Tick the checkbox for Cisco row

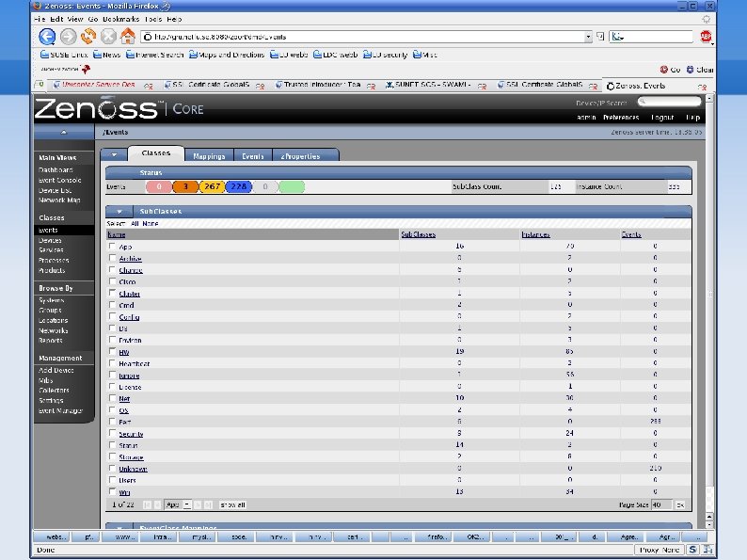coord(112,281)
